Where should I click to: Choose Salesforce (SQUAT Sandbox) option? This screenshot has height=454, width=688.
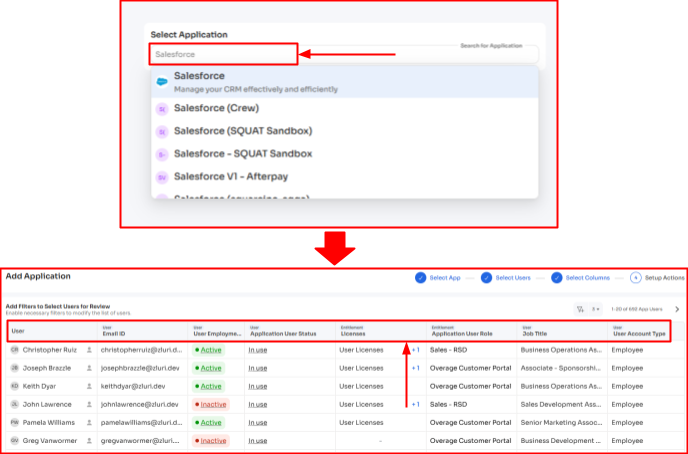(344, 131)
